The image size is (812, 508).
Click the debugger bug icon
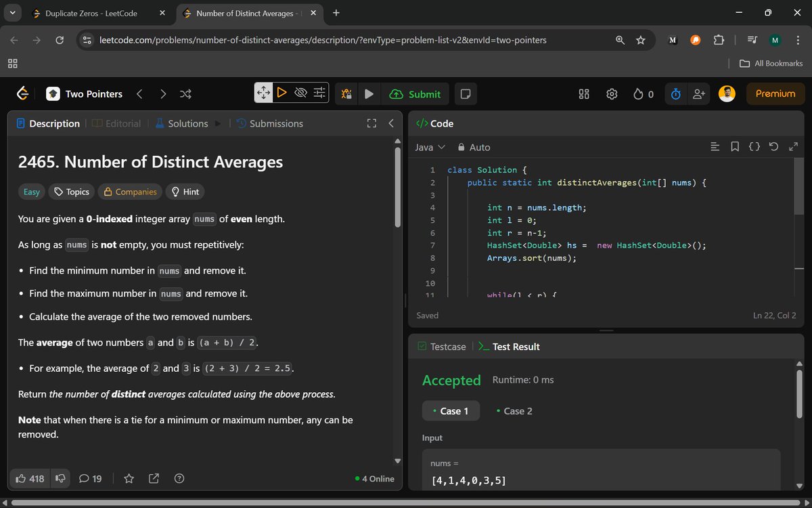[346, 94]
